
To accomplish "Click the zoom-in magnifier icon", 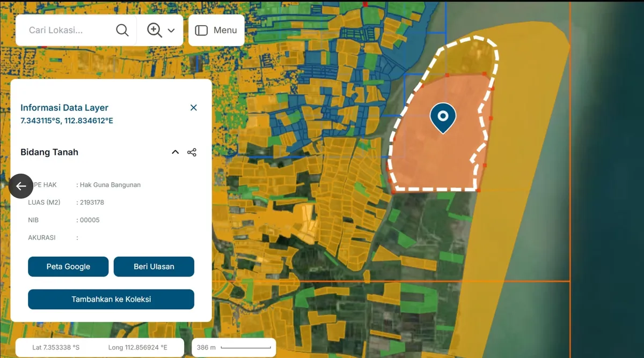I will pos(155,30).
